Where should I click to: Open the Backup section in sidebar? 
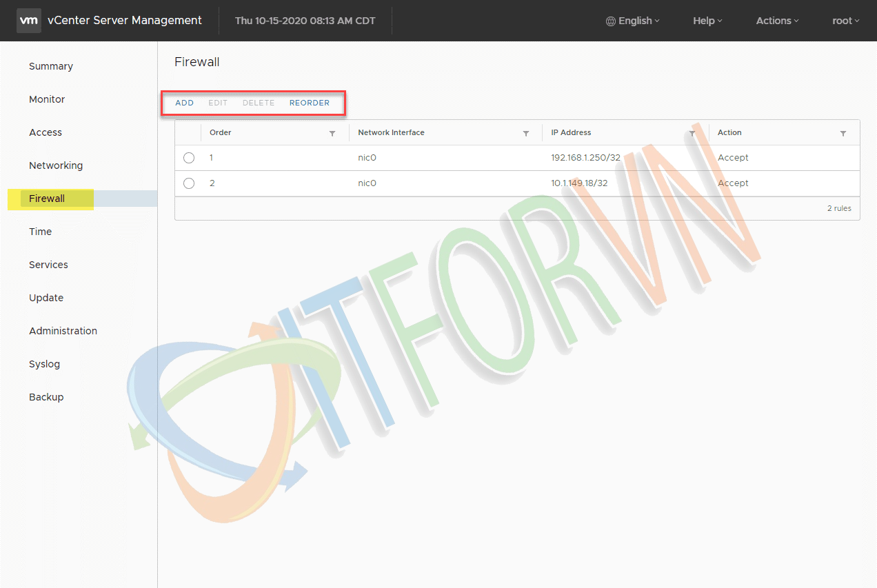coord(46,397)
